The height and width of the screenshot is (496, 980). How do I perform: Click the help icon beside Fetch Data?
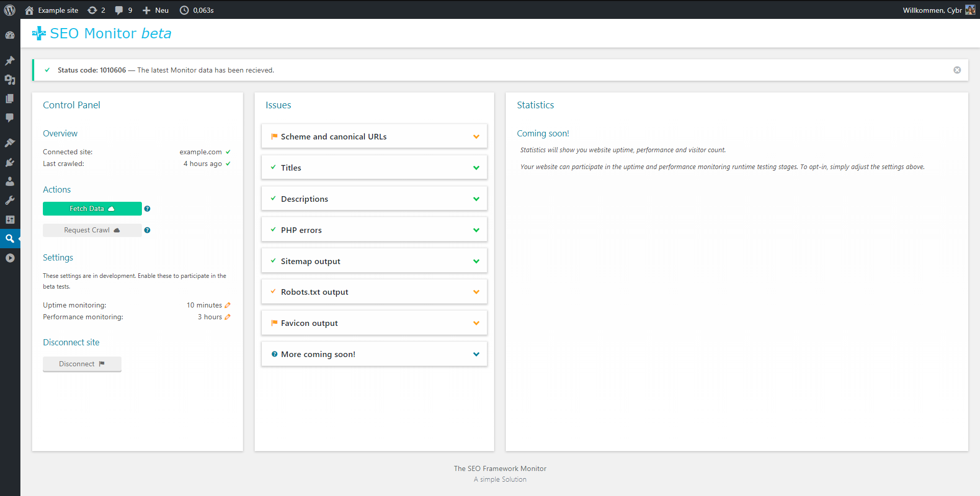[147, 209]
